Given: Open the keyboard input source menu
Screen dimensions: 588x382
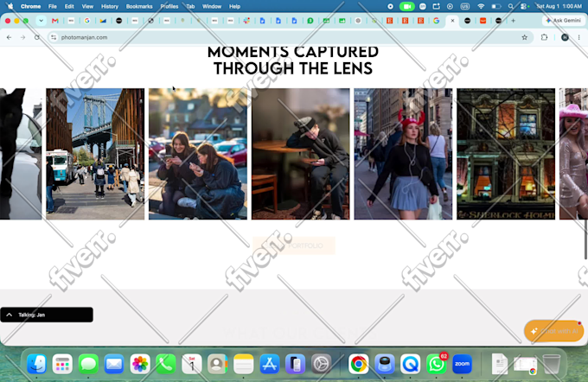Looking at the screenshot, I should pyautogui.click(x=465, y=6).
